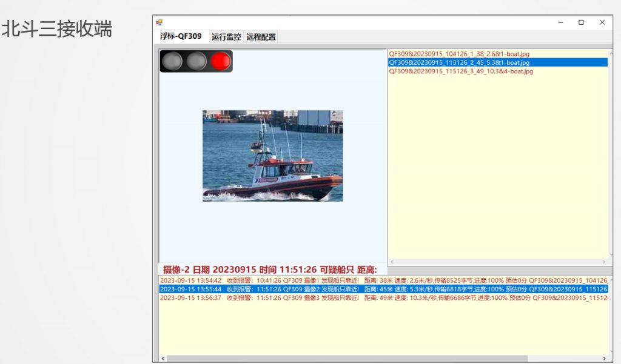Switch to the 运行监控 tab

coord(226,37)
